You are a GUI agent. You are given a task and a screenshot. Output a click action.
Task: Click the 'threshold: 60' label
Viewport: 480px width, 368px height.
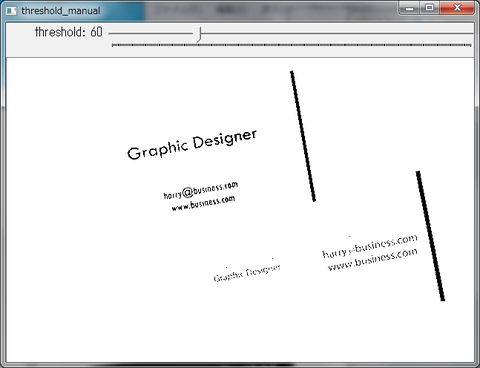pos(69,32)
